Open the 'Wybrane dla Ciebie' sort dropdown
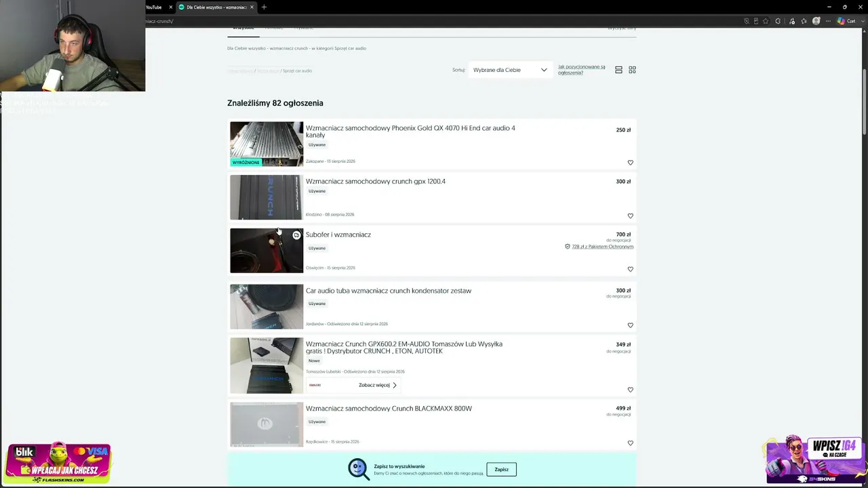 coord(510,70)
